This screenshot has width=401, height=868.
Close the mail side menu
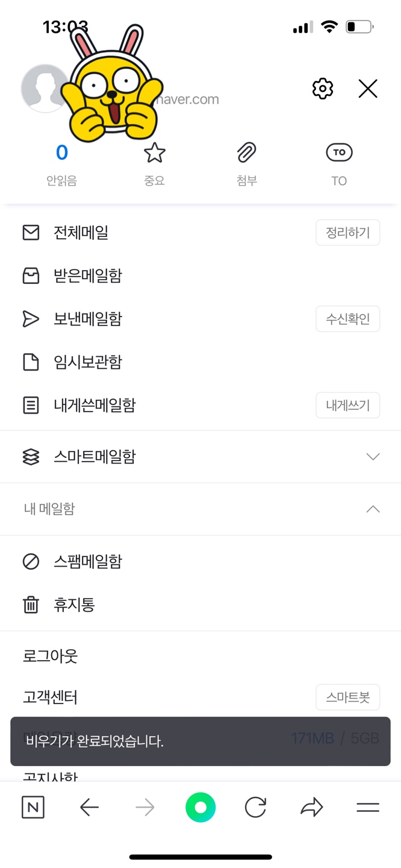click(368, 89)
